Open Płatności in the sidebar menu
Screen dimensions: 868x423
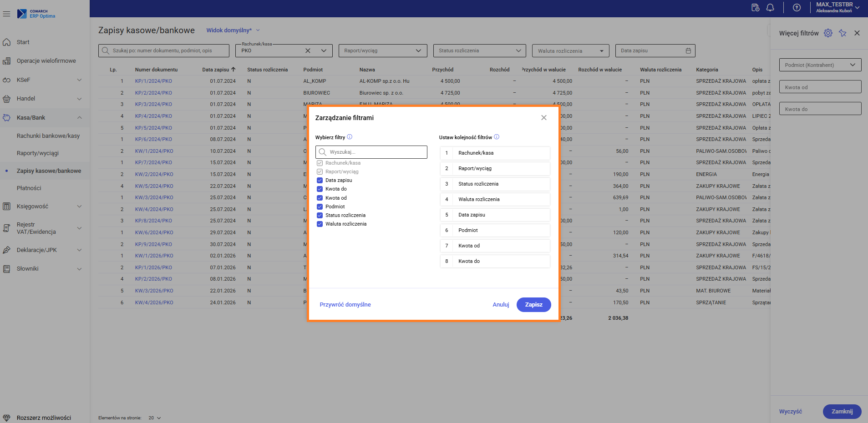(x=29, y=188)
